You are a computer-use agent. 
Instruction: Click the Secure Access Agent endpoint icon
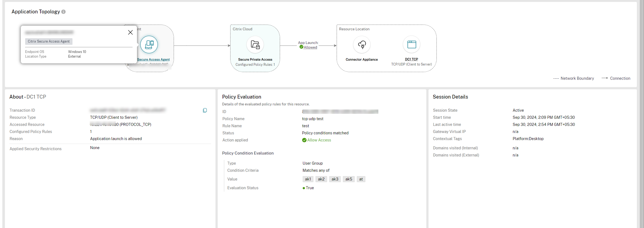149,45
